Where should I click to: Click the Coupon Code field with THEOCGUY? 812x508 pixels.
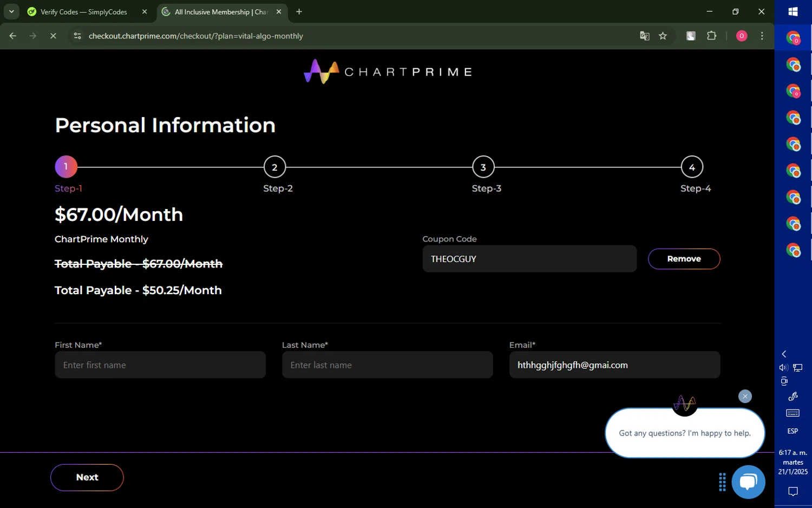529,259
